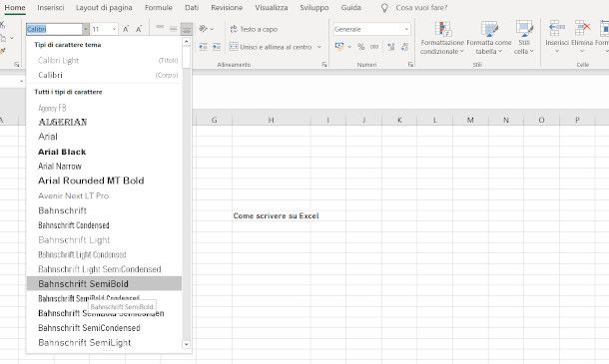
Task: Expand the accounting format arrow
Action: pos(349,47)
